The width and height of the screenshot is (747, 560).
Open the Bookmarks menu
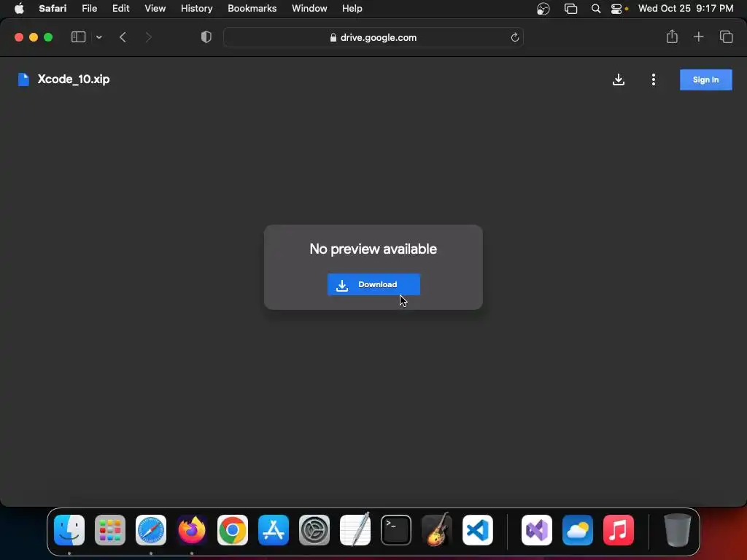(x=252, y=9)
